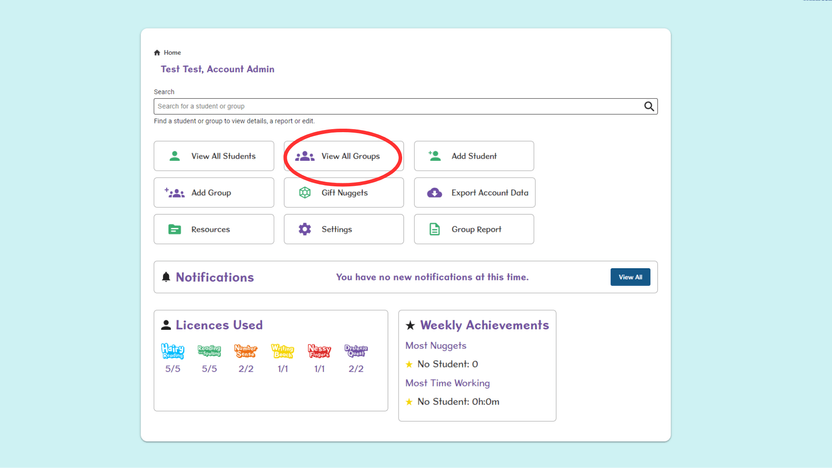Click the 'no new notifications' message

point(432,277)
